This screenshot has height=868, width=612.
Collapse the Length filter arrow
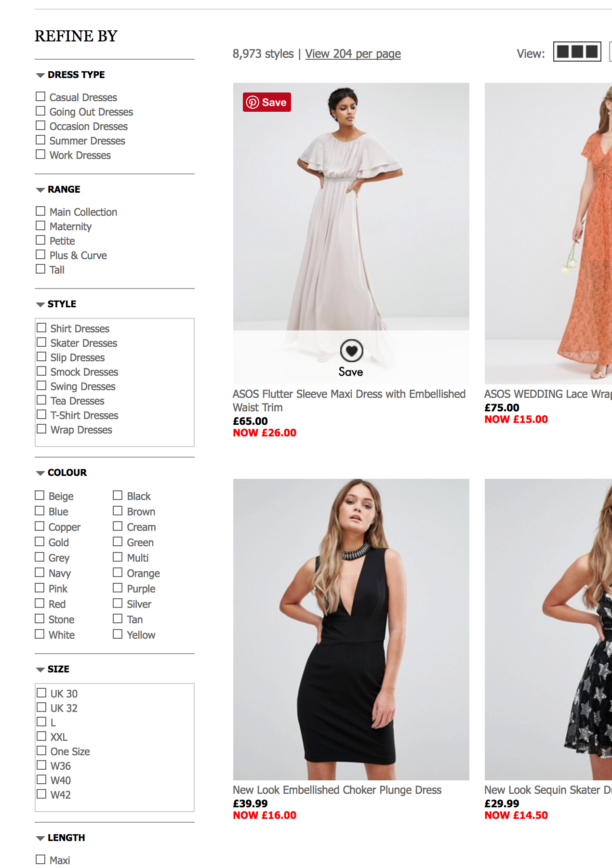pyautogui.click(x=40, y=838)
